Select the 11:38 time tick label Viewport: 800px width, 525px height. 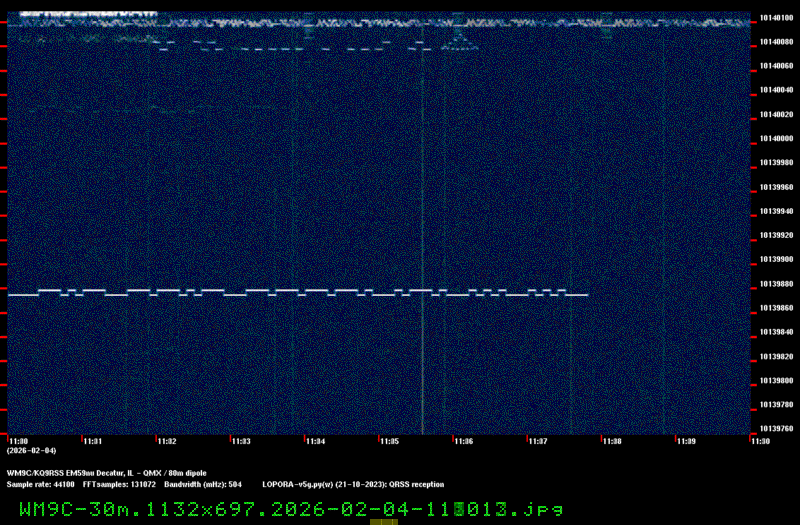click(x=611, y=441)
